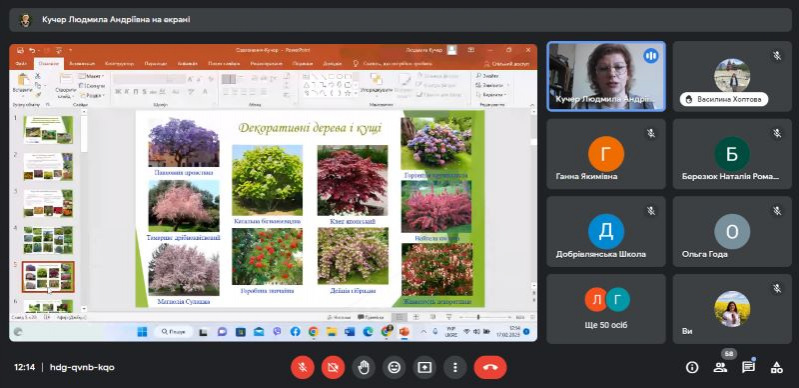Click the lightbulb tell-me search box

pyautogui.click(x=393, y=64)
